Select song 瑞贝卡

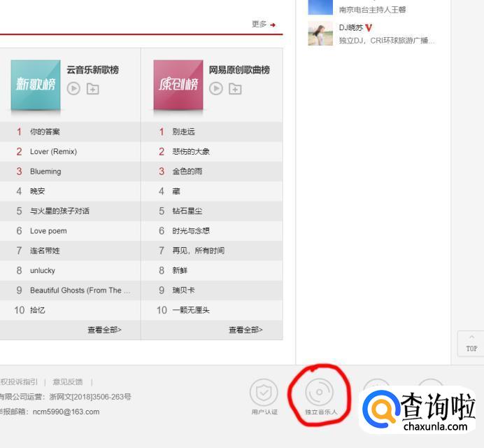click(184, 290)
